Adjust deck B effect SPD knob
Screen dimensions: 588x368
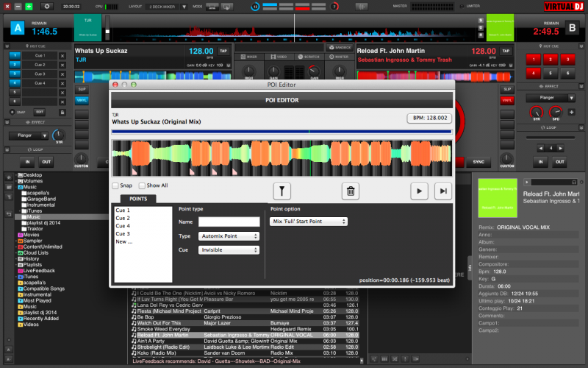(x=556, y=112)
